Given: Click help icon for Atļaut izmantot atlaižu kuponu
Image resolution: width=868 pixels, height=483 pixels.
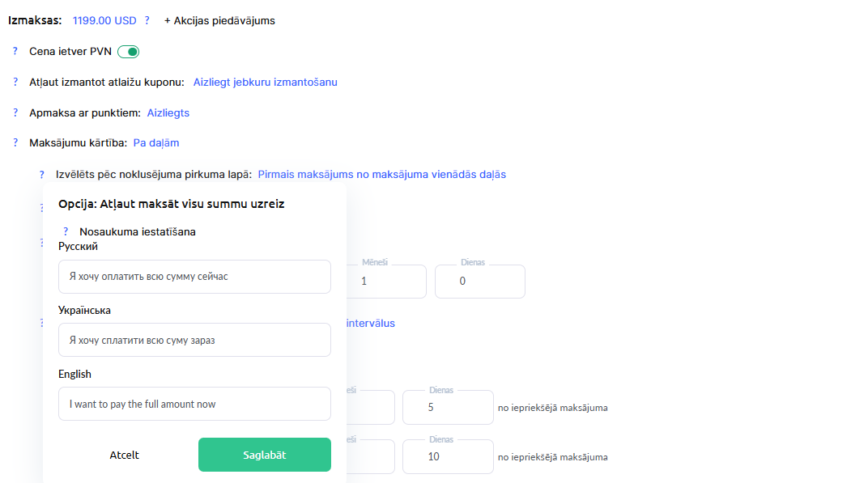Looking at the screenshot, I should [15, 82].
